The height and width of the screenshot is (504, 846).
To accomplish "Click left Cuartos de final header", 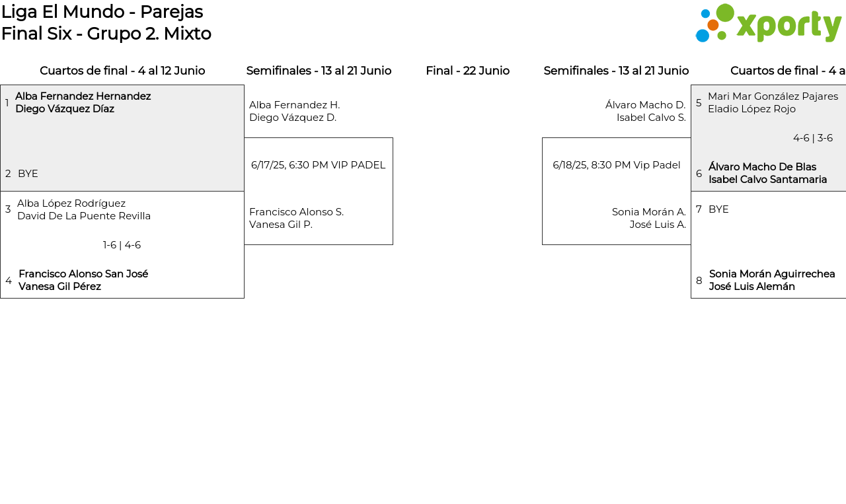I will pyautogui.click(x=122, y=71).
